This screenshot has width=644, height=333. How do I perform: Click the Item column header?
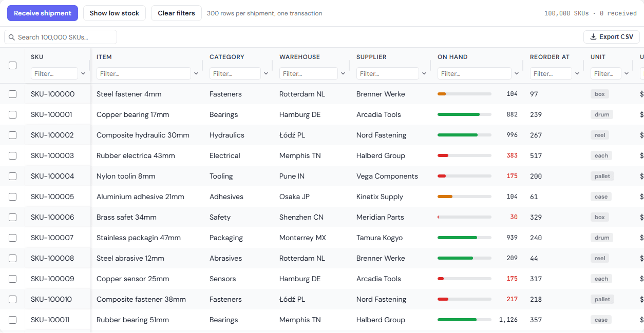point(104,57)
